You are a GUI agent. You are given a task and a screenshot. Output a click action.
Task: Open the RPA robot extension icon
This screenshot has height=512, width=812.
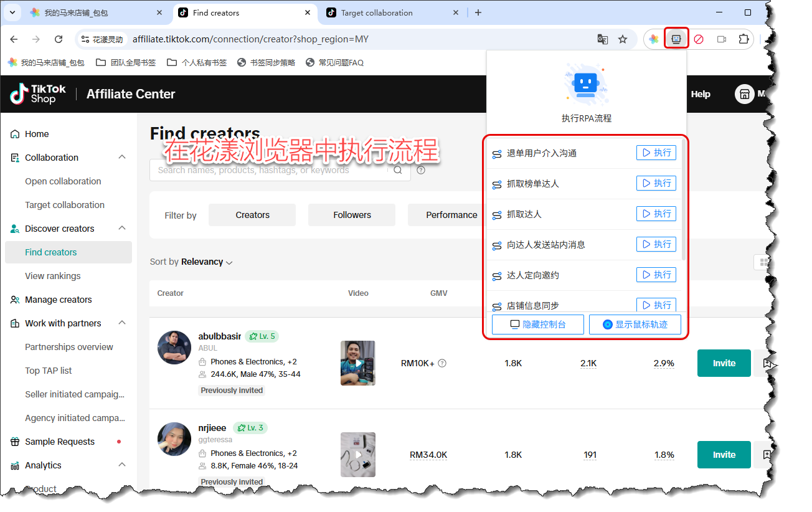tap(676, 39)
